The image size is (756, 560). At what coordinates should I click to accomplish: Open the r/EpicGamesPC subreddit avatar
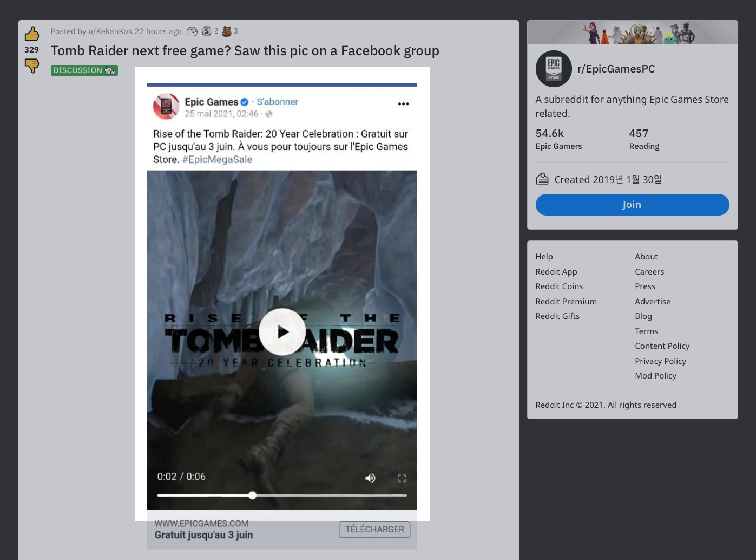point(554,69)
